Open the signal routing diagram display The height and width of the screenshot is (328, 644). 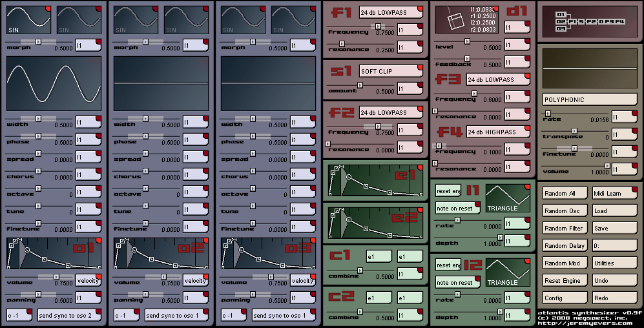(x=590, y=21)
